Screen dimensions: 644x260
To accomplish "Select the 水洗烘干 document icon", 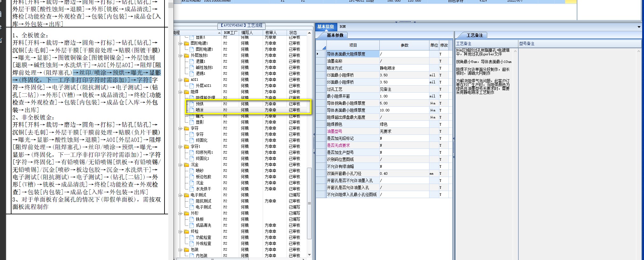I will [192, 189].
